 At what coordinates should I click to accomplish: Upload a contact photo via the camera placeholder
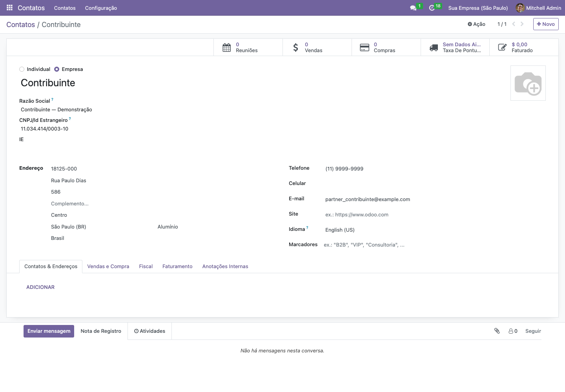(x=528, y=83)
